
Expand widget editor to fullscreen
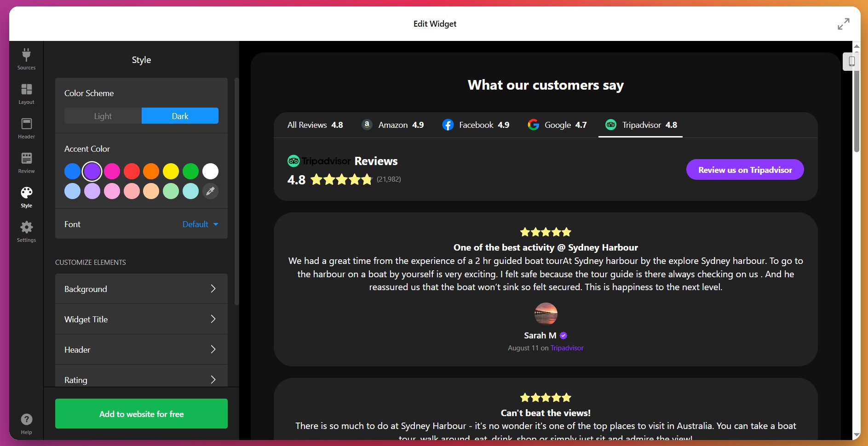[843, 24]
